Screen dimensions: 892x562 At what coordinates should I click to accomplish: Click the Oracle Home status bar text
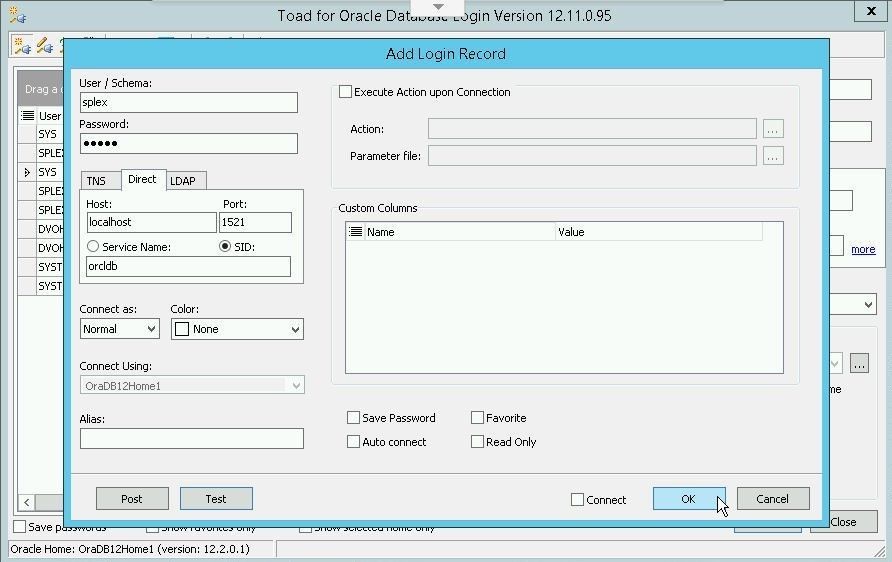tap(130, 549)
